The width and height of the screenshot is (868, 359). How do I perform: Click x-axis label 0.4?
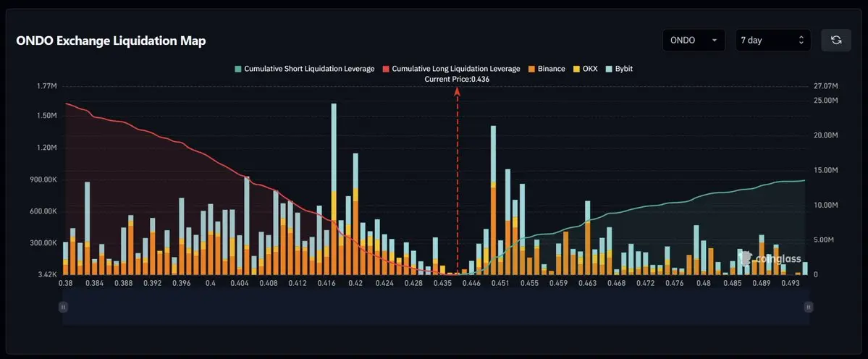(211, 283)
